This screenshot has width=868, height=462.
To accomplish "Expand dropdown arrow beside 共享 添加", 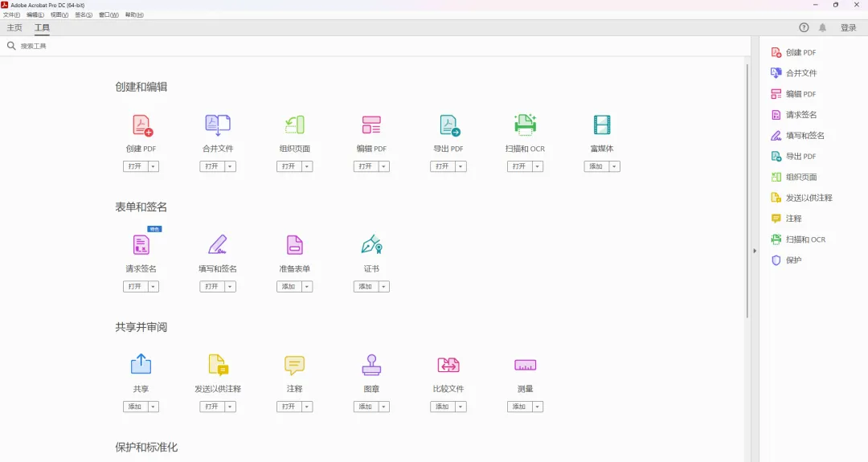I will 154,407.
